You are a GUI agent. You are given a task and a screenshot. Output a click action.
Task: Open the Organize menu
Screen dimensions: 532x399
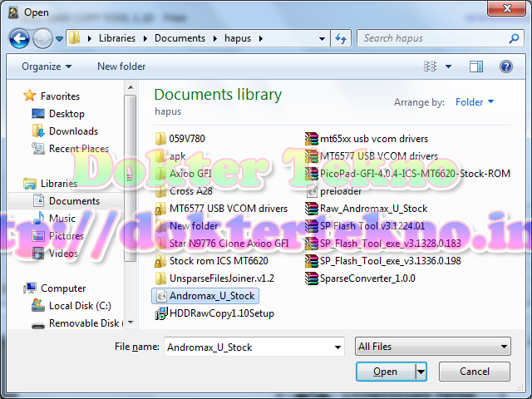pyautogui.click(x=47, y=66)
